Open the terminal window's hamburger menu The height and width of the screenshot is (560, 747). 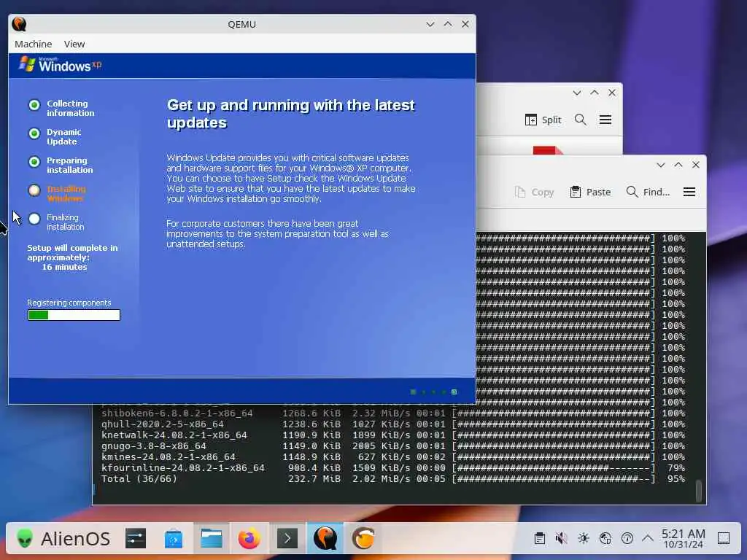[x=689, y=192]
